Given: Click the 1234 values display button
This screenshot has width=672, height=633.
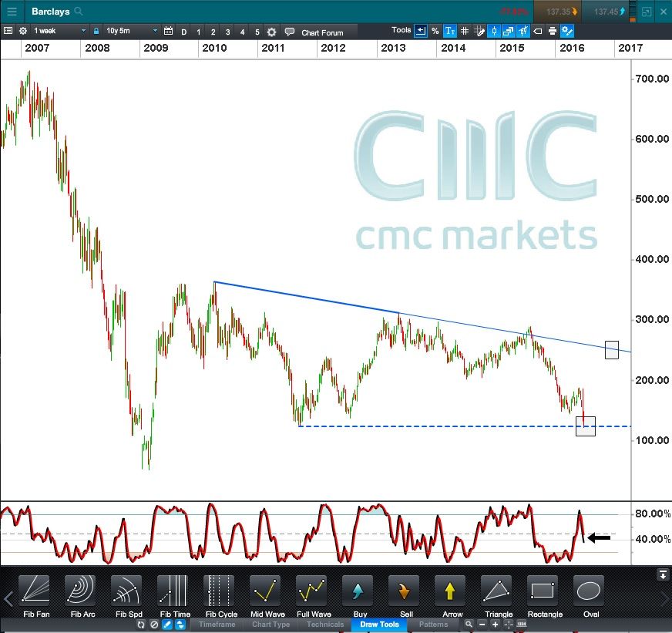Looking at the screenshot, I should point(522,625).
